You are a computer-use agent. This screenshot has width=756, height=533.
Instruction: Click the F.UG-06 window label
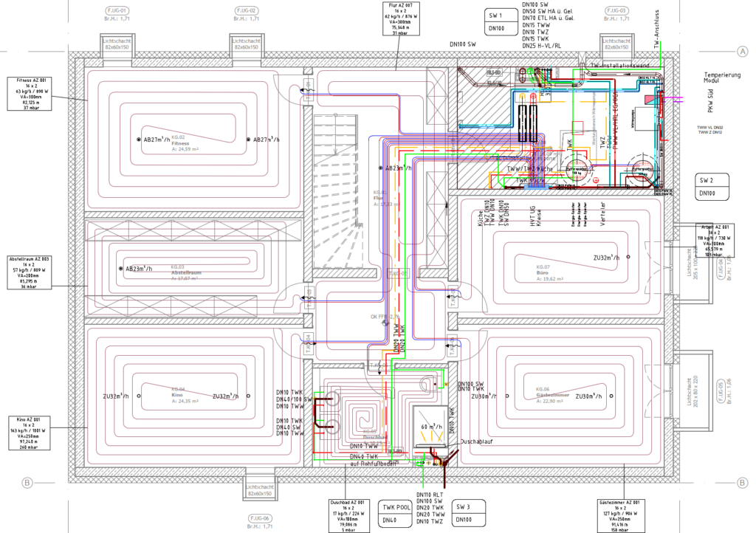pyautogui.click(x=259, y=518)
